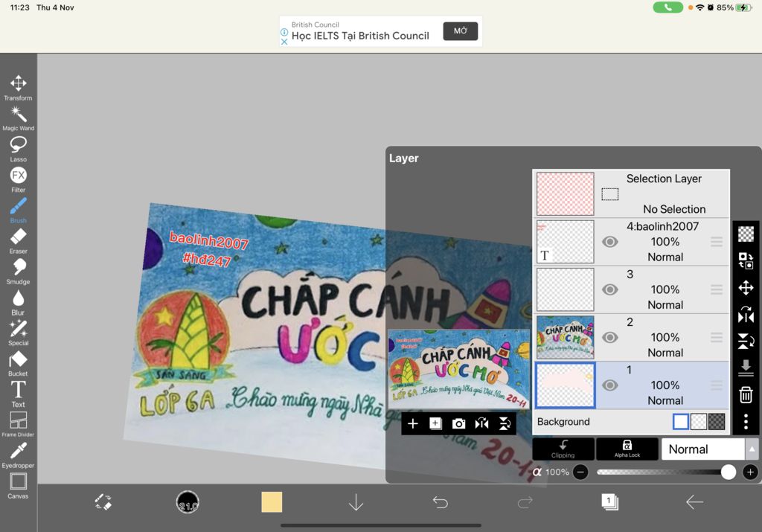Click the alpha opacity slider handle

tap(728, 472)
